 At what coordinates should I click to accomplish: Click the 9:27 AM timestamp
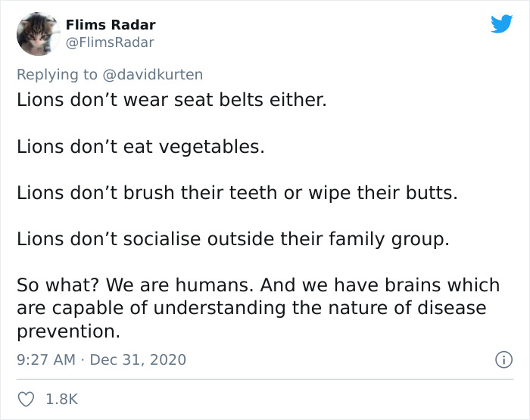[x=45, y=359]
